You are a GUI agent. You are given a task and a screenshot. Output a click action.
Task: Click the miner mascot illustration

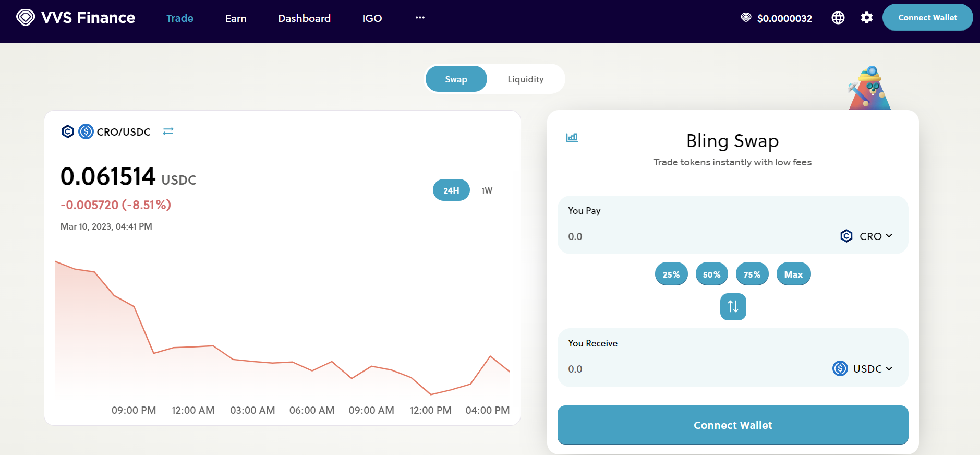tap(870, 88)
